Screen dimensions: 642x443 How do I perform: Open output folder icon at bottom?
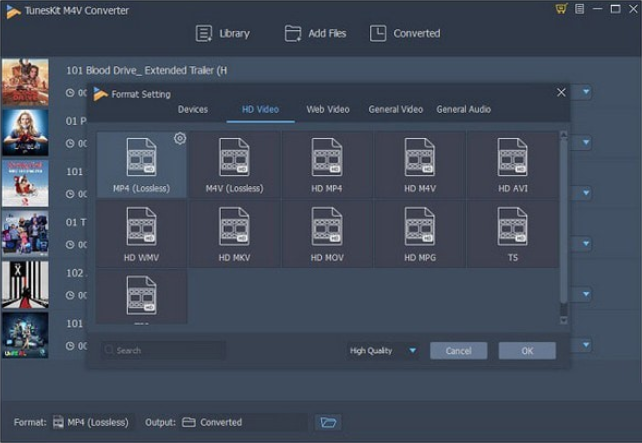click(328, 423)
